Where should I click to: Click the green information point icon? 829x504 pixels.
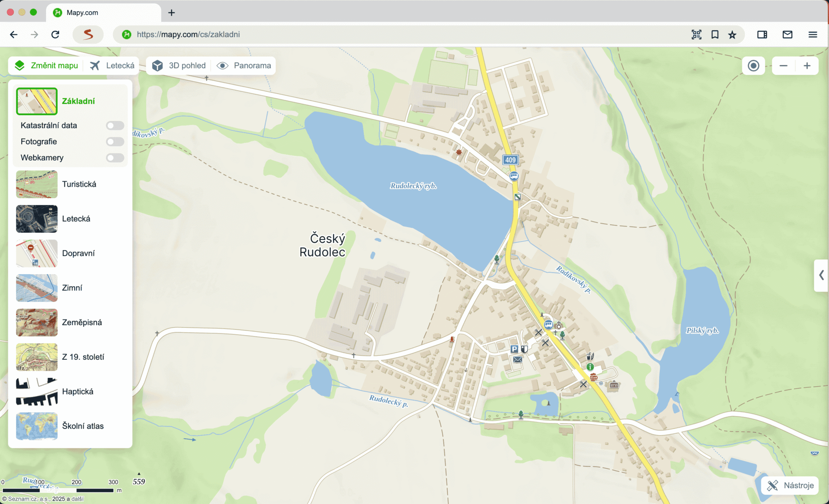pyautogui.click(x=590, y=367)
